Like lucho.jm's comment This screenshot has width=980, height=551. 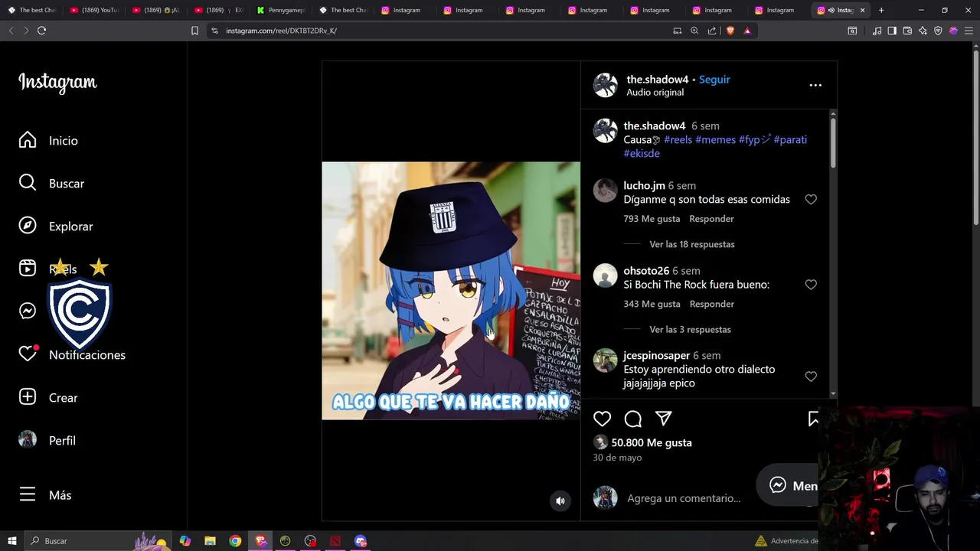tap(811, 200)
